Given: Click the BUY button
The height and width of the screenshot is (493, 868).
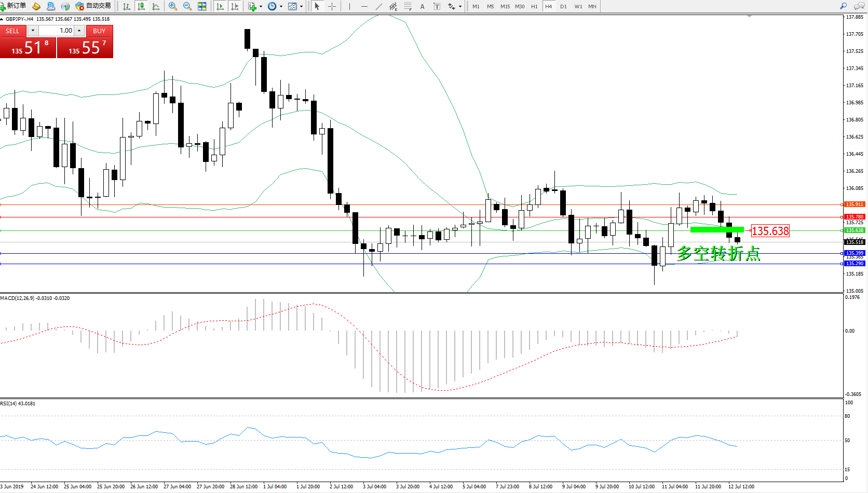Looking at the screenshot, I should point(99,31).
